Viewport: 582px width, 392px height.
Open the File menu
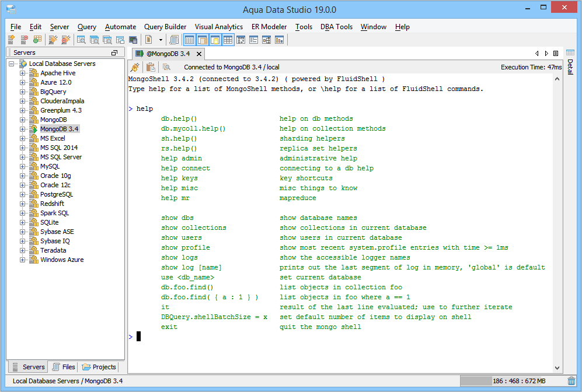click(x=16, y=27)
